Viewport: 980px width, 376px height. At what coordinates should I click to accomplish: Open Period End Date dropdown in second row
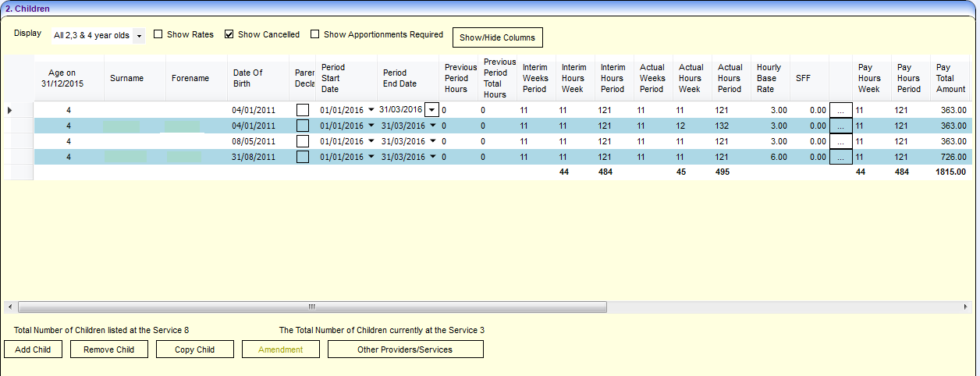click(x=433, y=126)
